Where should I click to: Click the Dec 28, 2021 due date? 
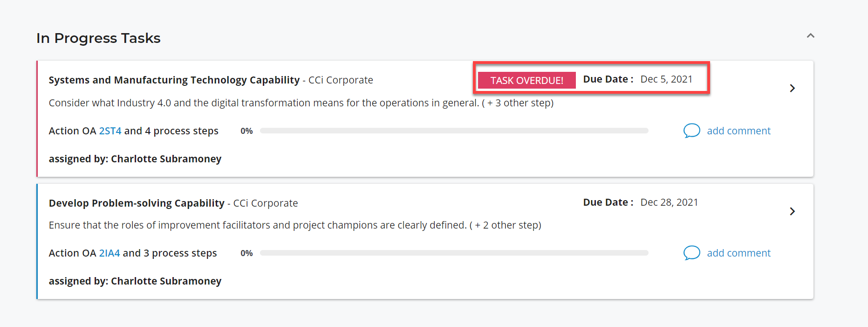point(669,202)
